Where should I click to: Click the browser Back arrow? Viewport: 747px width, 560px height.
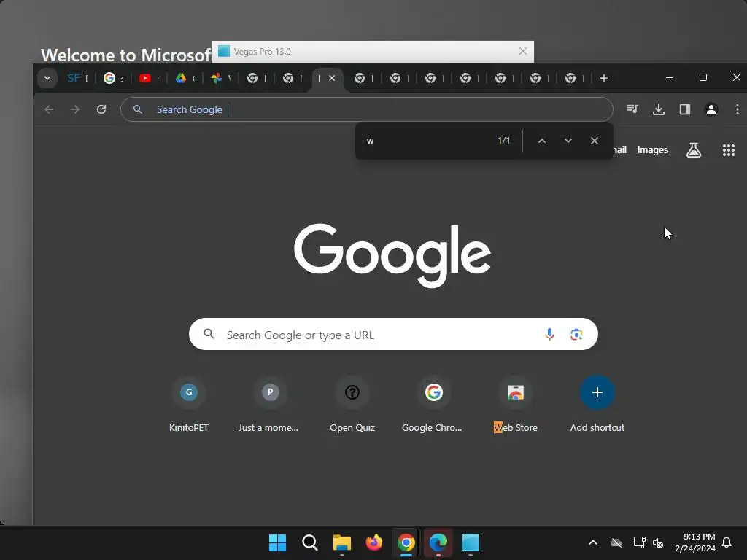[49, 109]
